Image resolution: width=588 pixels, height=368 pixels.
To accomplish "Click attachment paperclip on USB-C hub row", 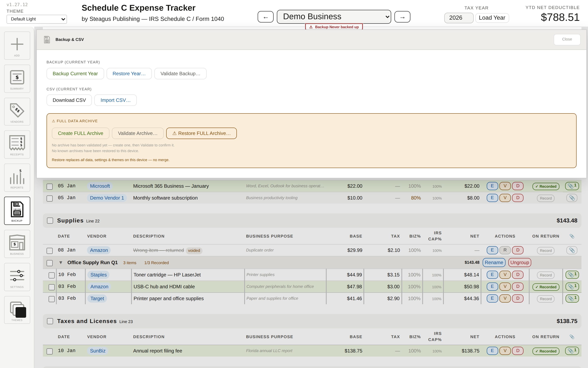I will click(x=572, y=287).
